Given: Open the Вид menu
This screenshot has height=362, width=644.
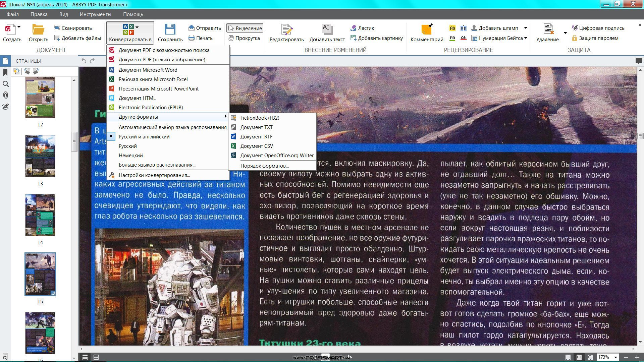Looking at the screenshot, I should click(64, 14).
